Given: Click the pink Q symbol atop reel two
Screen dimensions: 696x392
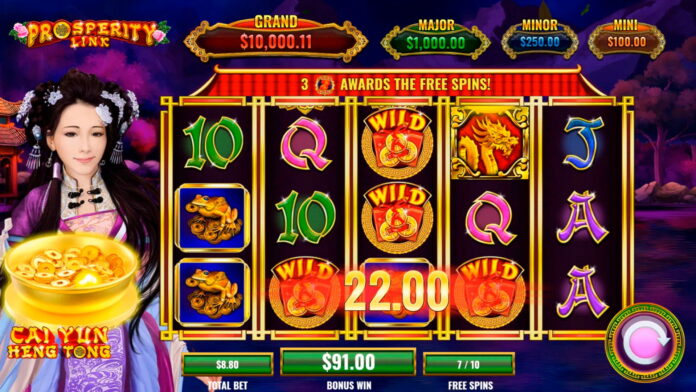Looking at the screenshot, I should tap(305, 143).
